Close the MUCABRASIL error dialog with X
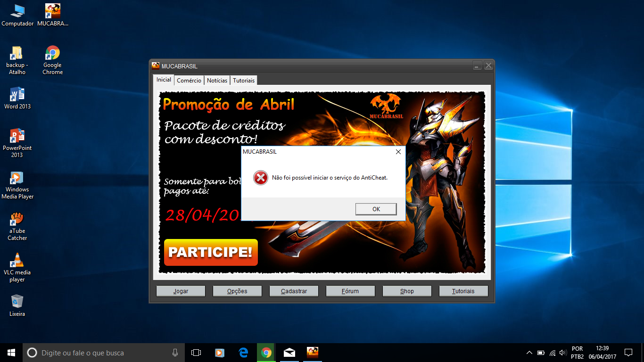The height and width of the screenshot is (362, 644). coord(398,152)
